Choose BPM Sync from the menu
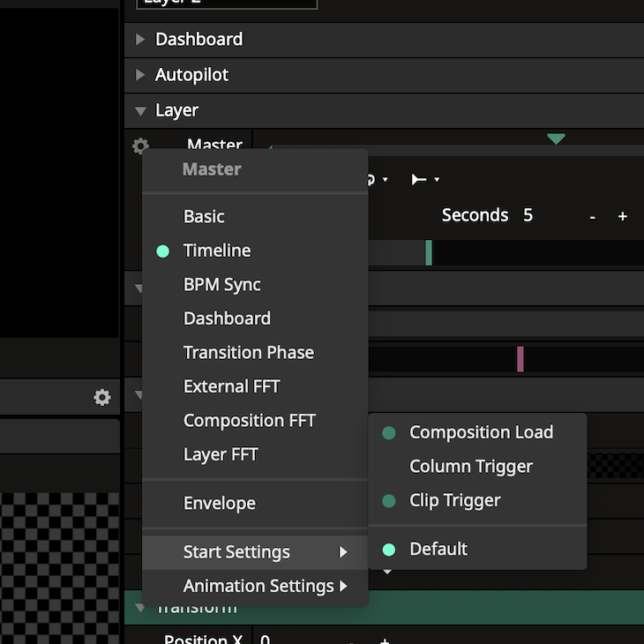Viewport: 644px width, 644px height. tap(221, 285)
